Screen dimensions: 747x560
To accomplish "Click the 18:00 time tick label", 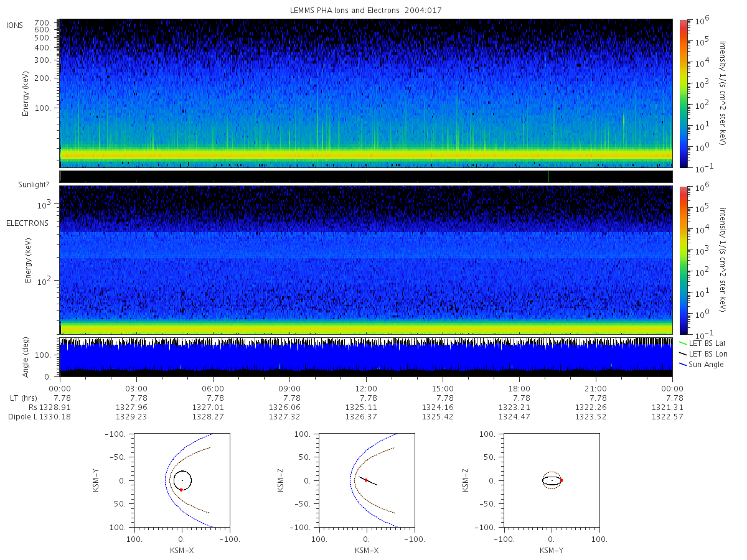I will (519, 389).
